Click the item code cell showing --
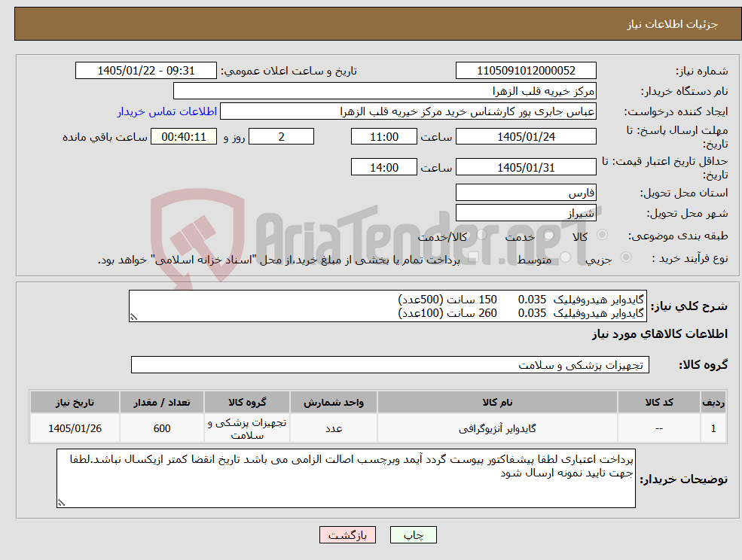742x560 pixels. 659,428
